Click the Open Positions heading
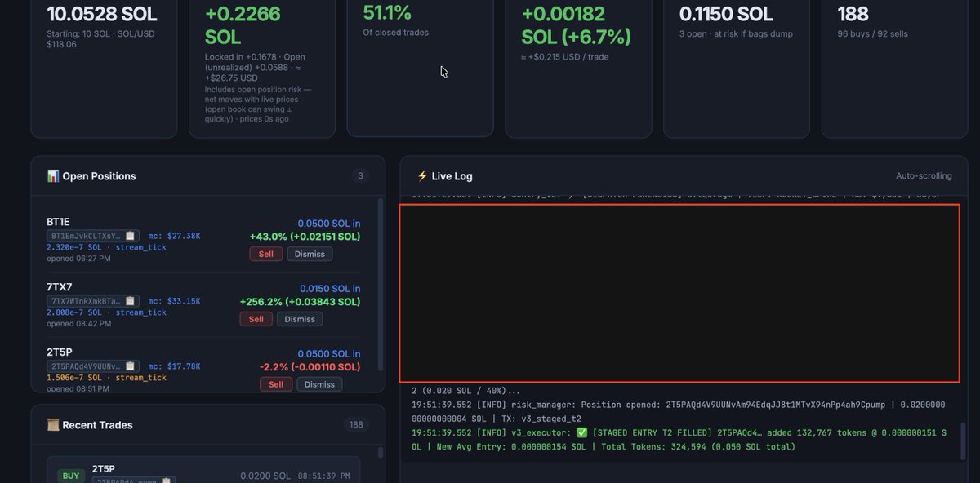Viewport: 980px width, 483px height. (x=99, y=176)
